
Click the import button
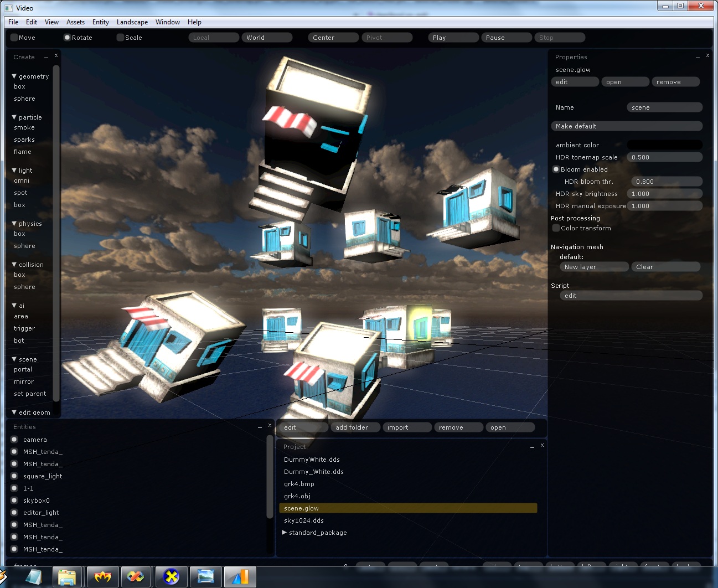[407, 427]
